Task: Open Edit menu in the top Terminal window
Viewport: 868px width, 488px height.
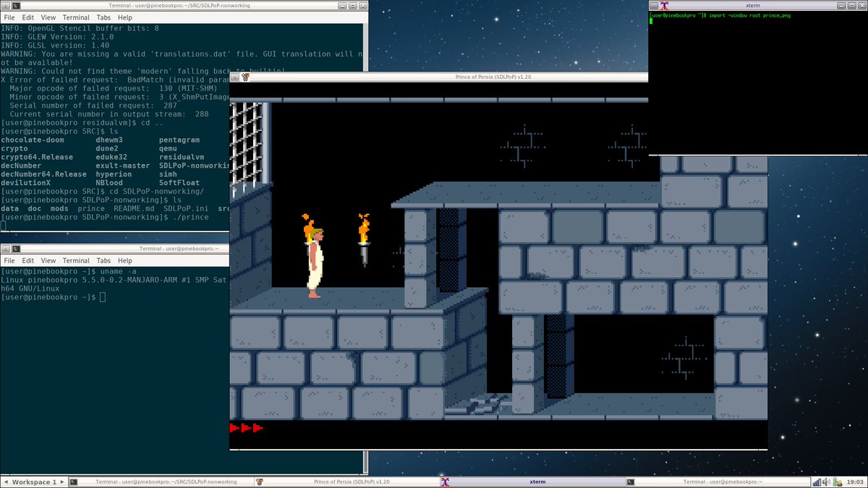Action: [x=29, y=17]
